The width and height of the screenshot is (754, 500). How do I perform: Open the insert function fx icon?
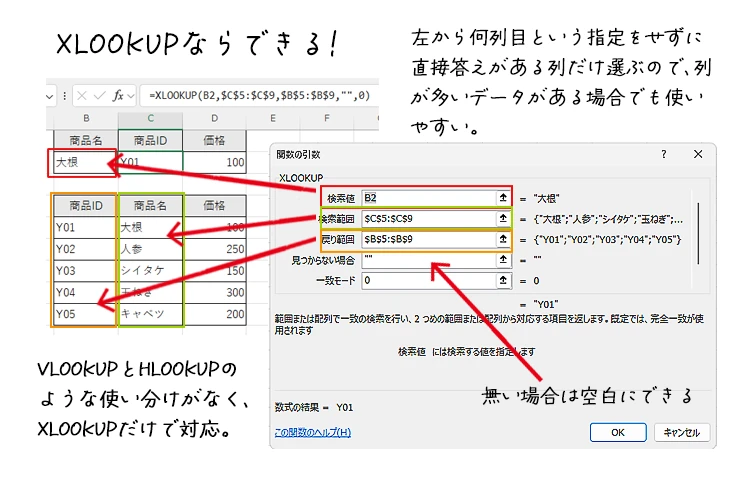[118, 96]
